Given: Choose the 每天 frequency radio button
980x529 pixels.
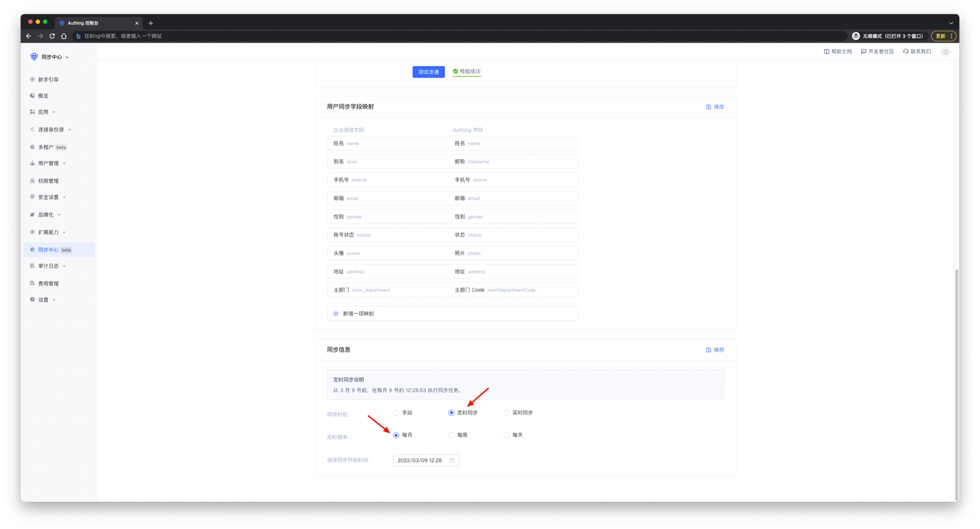Looking at the screenshot, I should pos(506,436).
